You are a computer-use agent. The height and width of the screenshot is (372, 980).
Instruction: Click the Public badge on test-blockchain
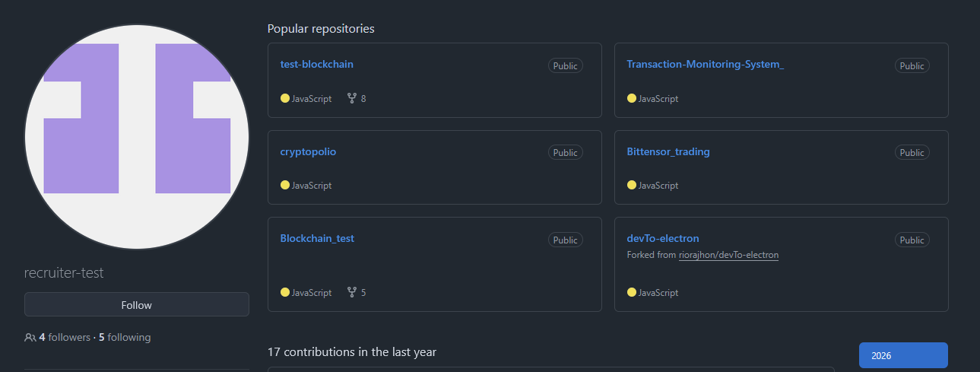tap(565, 65)
